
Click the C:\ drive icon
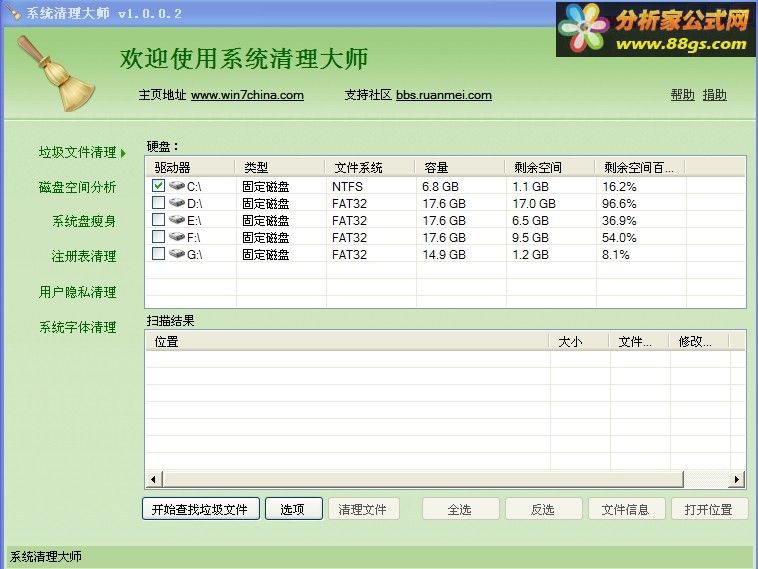click(177, 186)
